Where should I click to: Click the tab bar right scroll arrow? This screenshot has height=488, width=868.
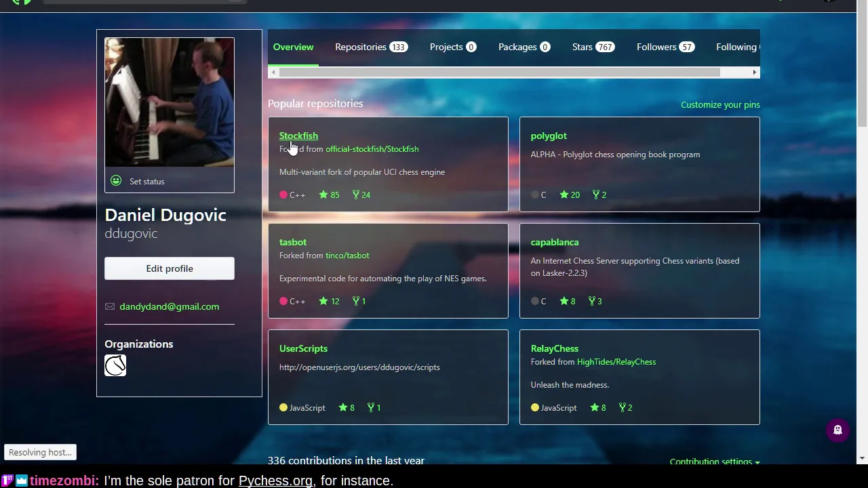coord(754,72)
